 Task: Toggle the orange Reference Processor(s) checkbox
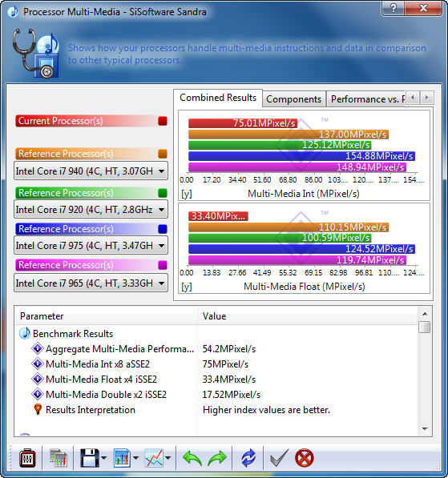(163, 154)
